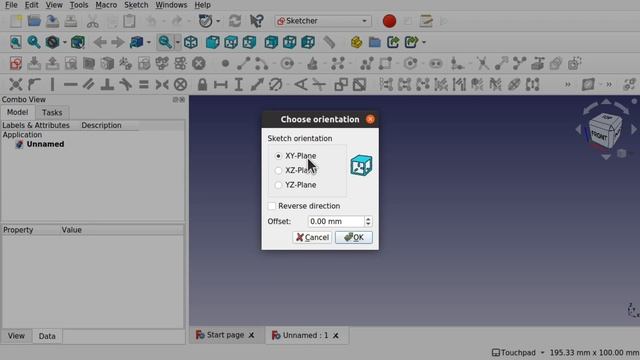
Task: Open the Windows menu
Action: coord(171,5)
